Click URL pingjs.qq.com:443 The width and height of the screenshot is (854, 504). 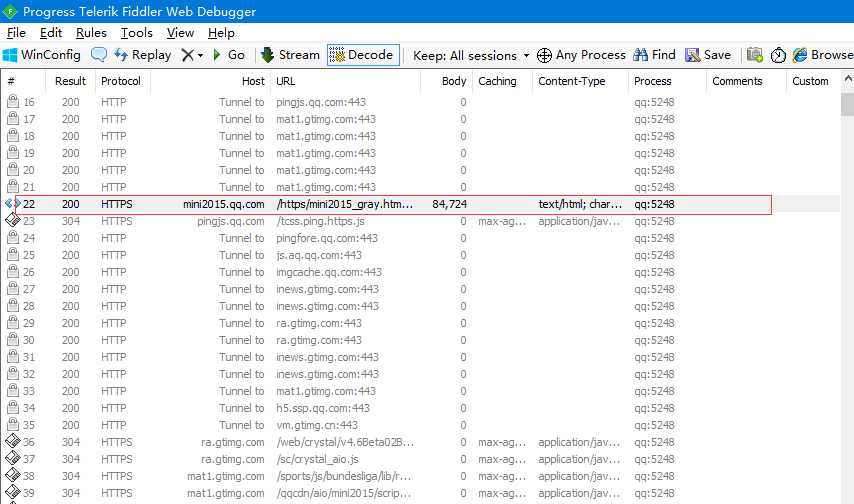(x=321, y=102)
